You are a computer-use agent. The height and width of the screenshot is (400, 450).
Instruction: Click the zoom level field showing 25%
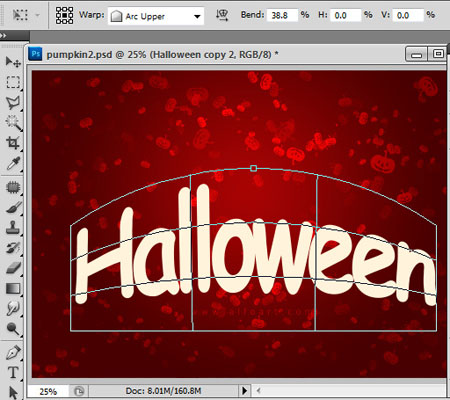coord(48,391)
